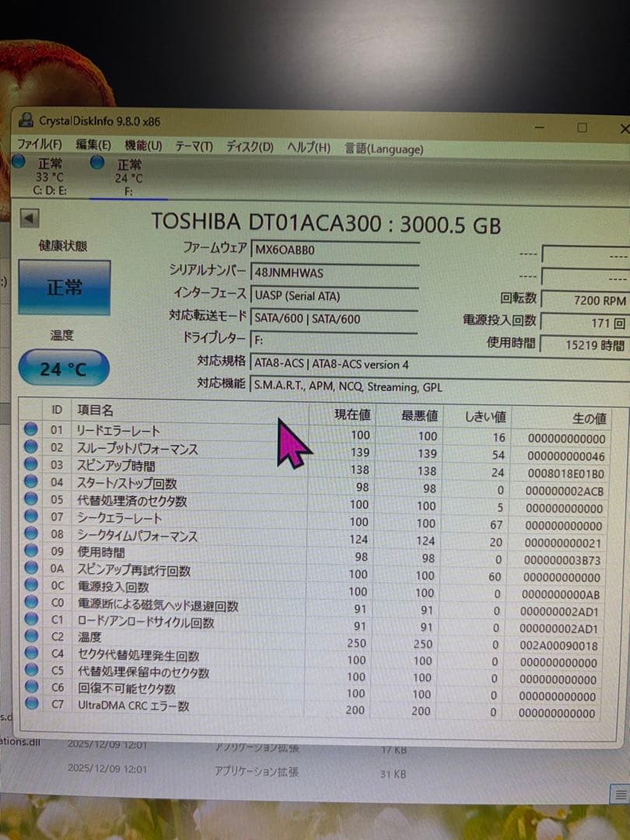
Task: Click the interface field UASP (Serial ATA)
Action: (x=334, y=296)
